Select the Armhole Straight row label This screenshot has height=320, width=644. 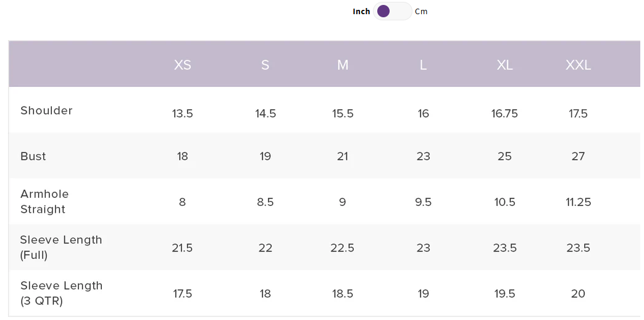point(44,202)
